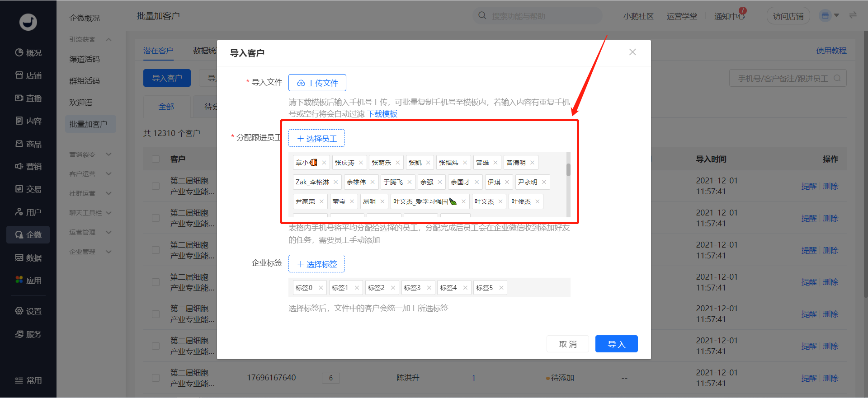
Task: Click the 访问店铺 button
Action: (788, 16)
